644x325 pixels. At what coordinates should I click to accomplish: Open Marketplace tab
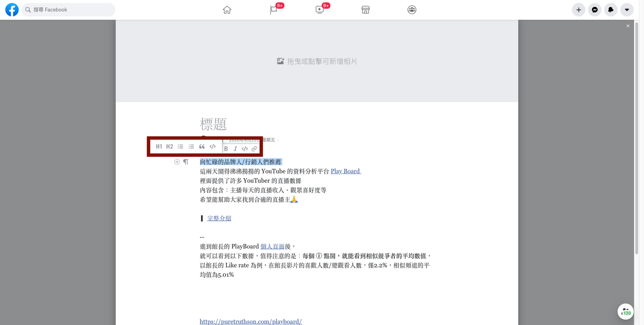pyautogui.click(x=366, y=10)
